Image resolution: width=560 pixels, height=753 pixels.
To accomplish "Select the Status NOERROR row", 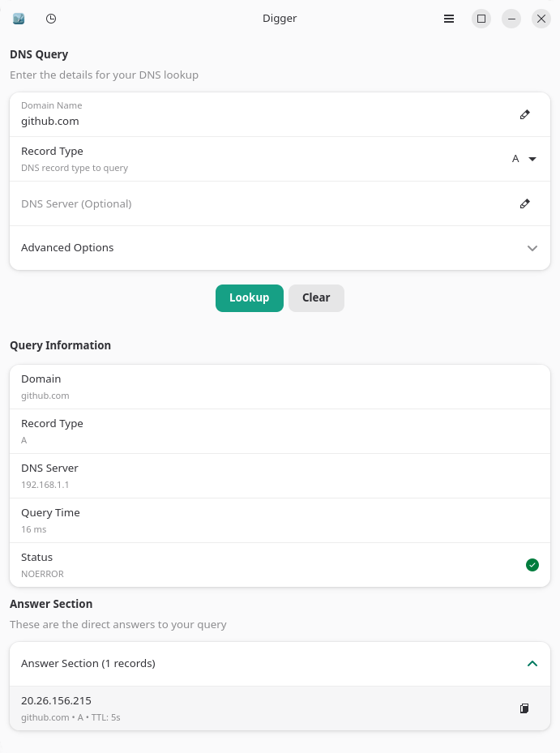I will 280,565.
